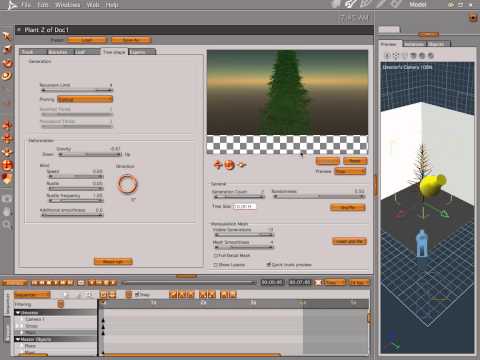Switch to the Tree shape tab
Viewport: 480px width, 360px height.
click(114, 52)
